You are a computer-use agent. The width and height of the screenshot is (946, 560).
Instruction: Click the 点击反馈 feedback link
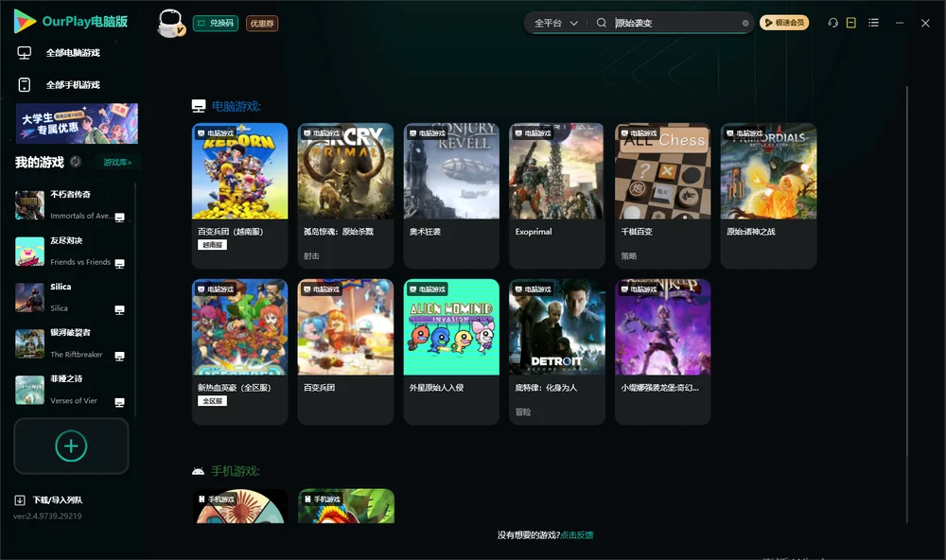pos(577,534)
